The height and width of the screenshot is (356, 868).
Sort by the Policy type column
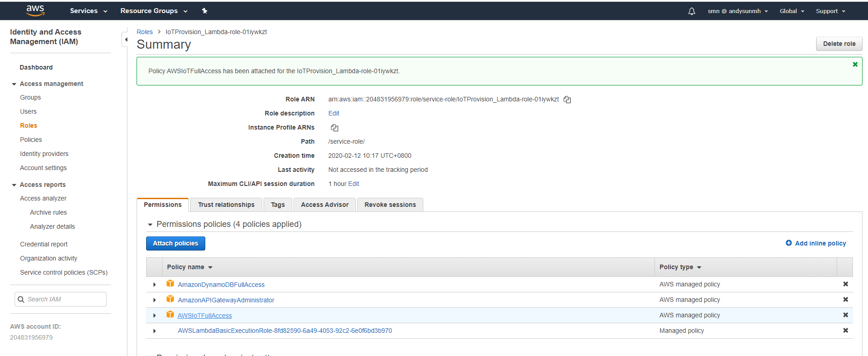pyautogui.click(x=680, y=267)
